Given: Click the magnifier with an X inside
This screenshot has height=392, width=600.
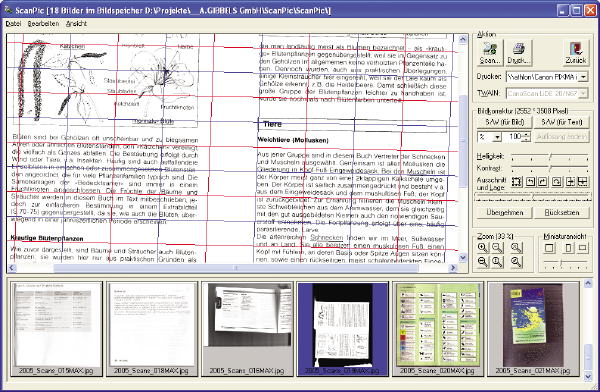Looking at the screenshot, I should [x=516, y=248].
